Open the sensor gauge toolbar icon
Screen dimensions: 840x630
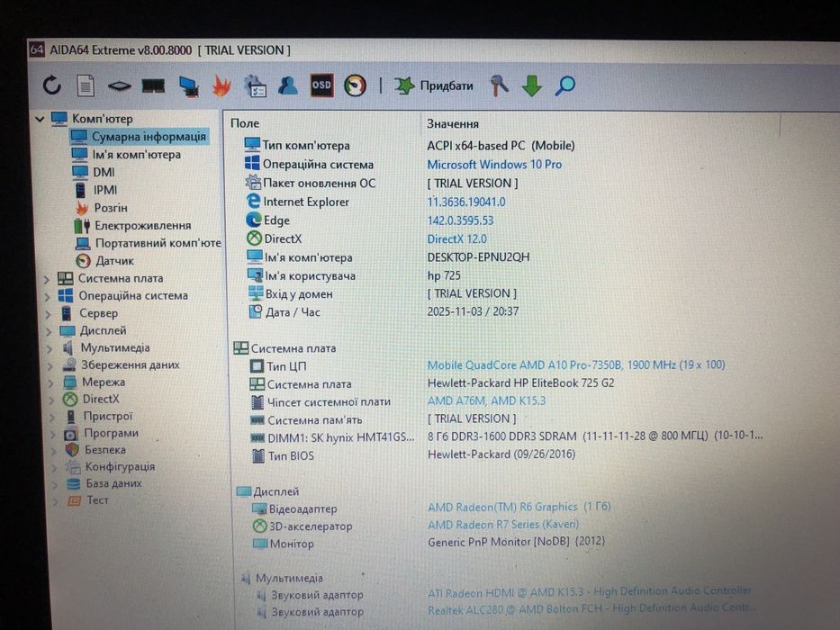(355, 85)
